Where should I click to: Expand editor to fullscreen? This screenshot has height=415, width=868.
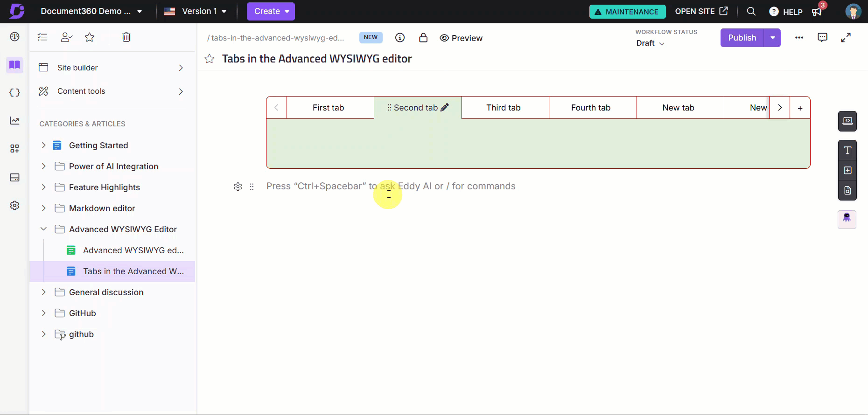coord(846,38)
